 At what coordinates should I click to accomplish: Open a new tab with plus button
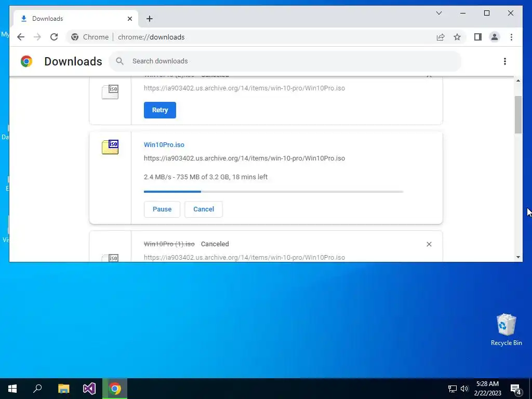coord(150,19)
